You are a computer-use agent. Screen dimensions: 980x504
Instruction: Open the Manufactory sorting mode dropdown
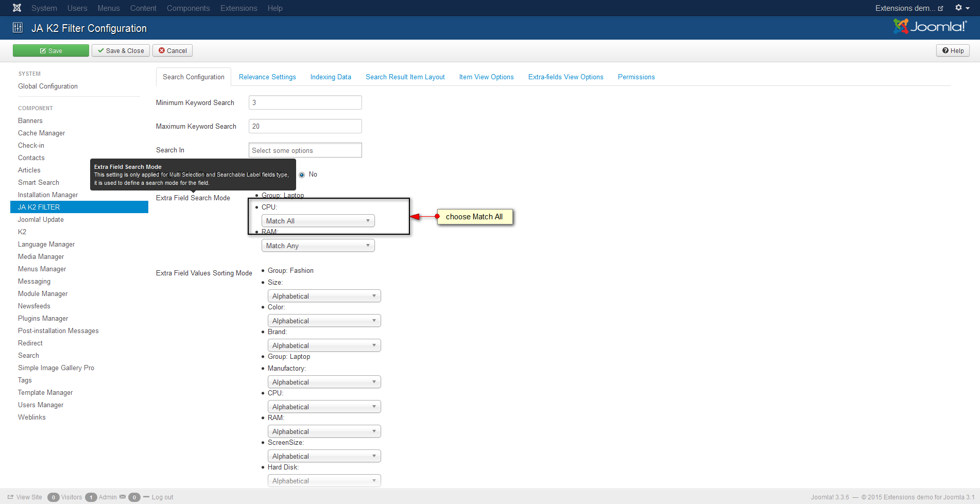pos(324,382)
